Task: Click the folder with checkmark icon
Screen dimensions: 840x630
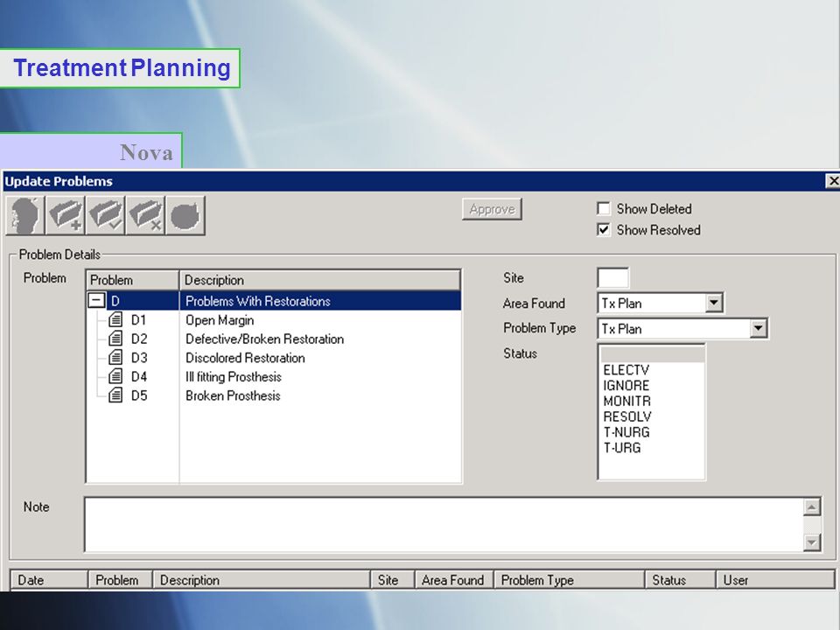Action: 106,215
